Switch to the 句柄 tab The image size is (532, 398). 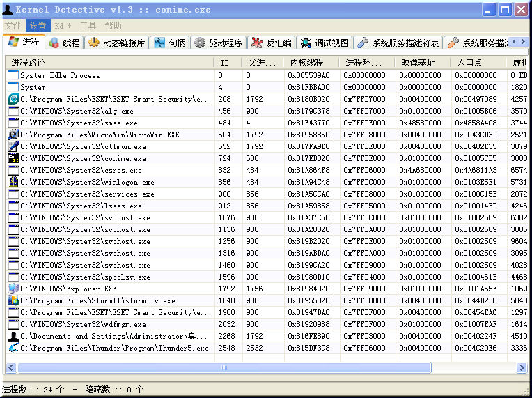pyautogui.click(x=170, y=43)
